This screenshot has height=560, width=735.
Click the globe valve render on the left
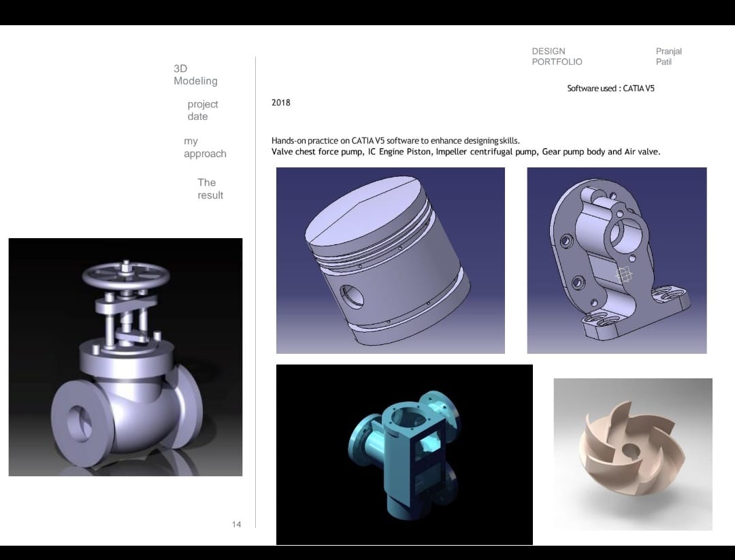tap(125, 356)
